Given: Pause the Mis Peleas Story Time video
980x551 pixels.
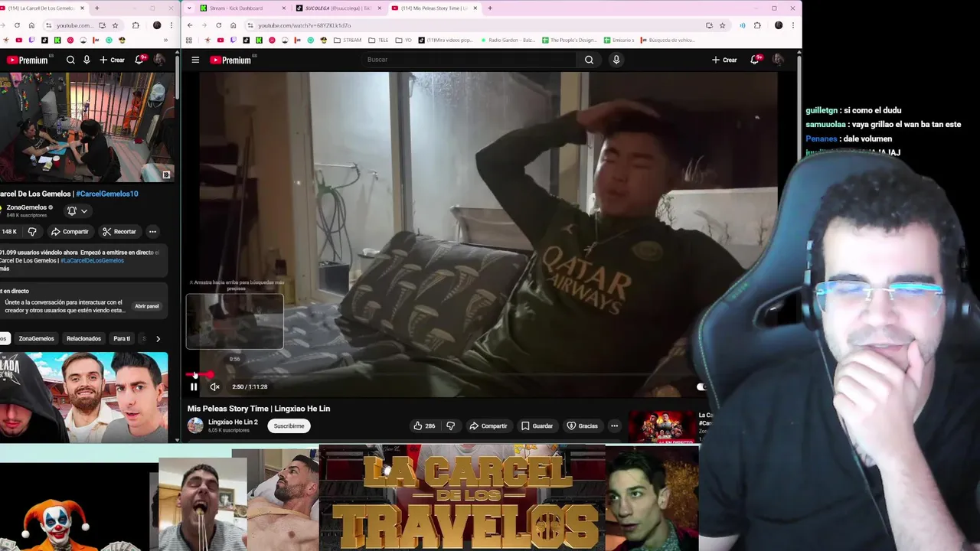Looking at the screenshot, I should [x=194, y=386].
